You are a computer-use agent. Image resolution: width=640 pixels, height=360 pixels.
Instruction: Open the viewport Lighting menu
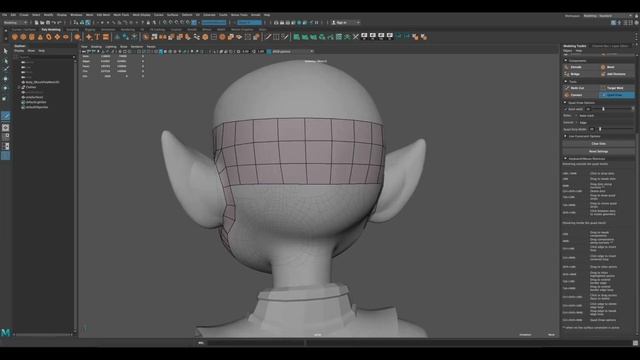(111, 47)
